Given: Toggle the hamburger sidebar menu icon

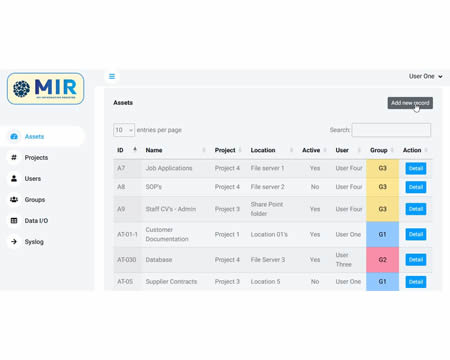Looking at the screenshot, I should pos(112,76).
